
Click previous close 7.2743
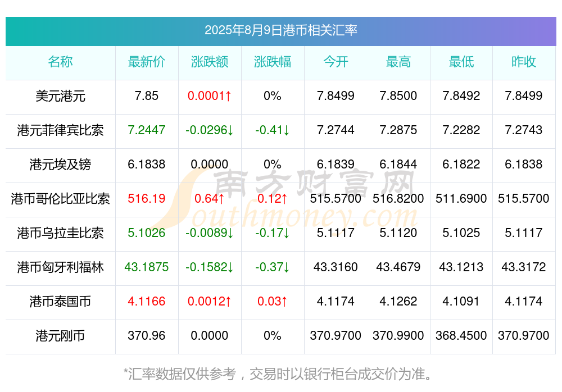pos(524,130)
